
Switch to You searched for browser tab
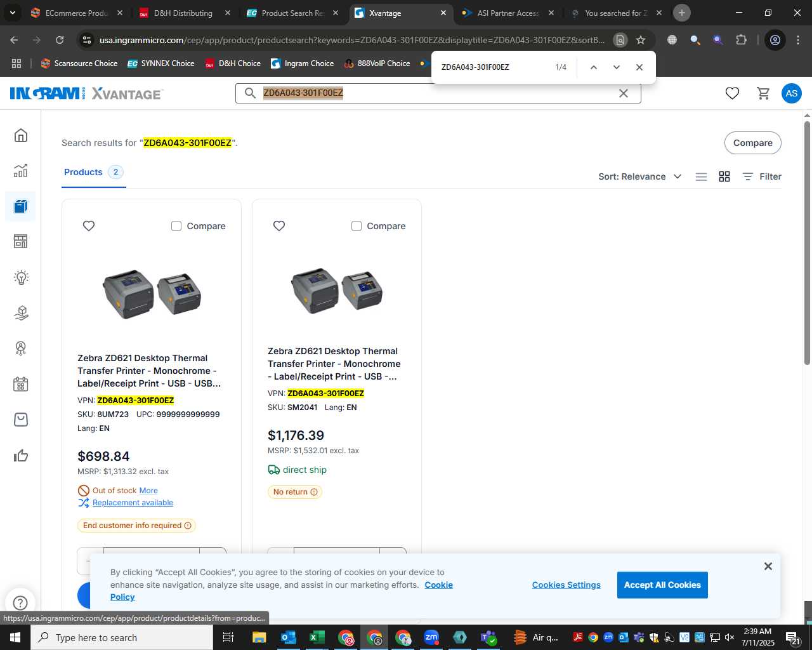click(x=615, y=13)
